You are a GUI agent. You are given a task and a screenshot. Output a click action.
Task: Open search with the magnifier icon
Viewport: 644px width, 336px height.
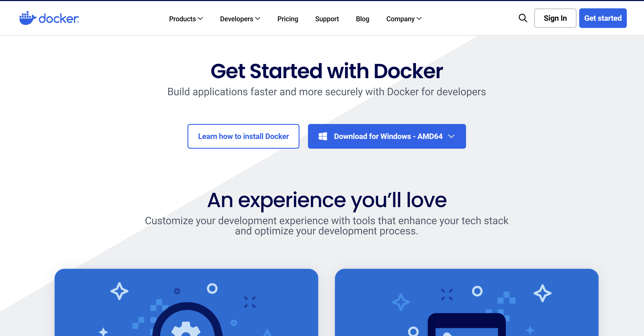(523, 18)
